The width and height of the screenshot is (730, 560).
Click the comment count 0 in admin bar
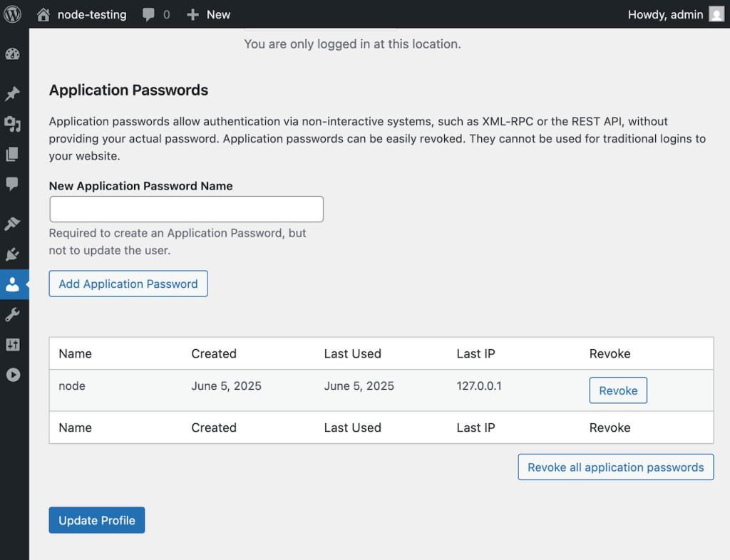166,15
